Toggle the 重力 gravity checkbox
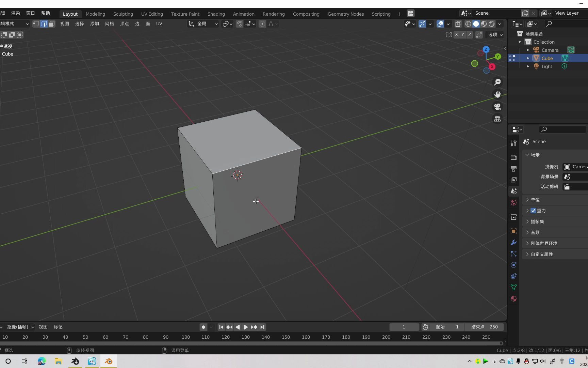Image resolution: width=588 pixels, height=368 pixels. click(x=534, y=211)
